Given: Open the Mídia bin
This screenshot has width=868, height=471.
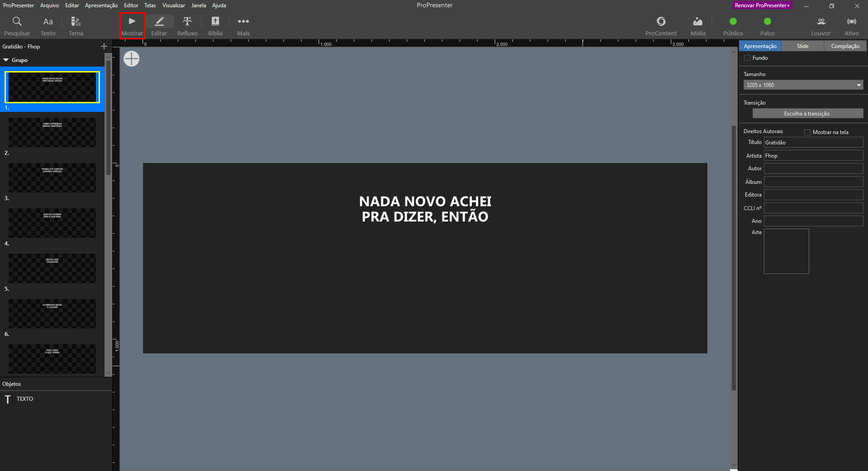Looking at the screenshot, I should [698, 26].
